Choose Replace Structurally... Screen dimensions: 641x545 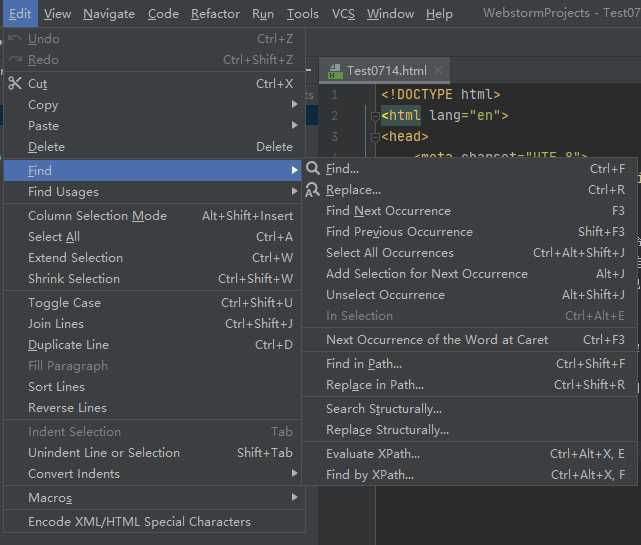click(470, 430)
